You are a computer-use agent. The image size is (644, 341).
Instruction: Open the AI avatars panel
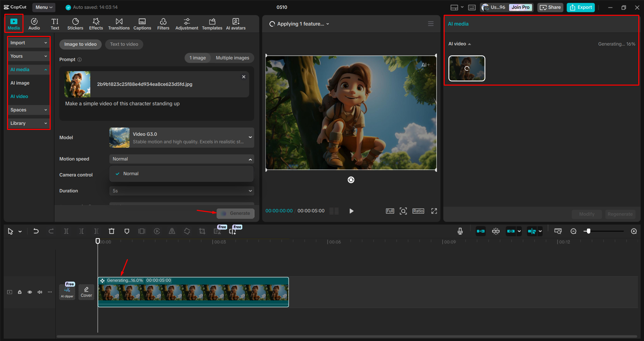coord(235,23)
